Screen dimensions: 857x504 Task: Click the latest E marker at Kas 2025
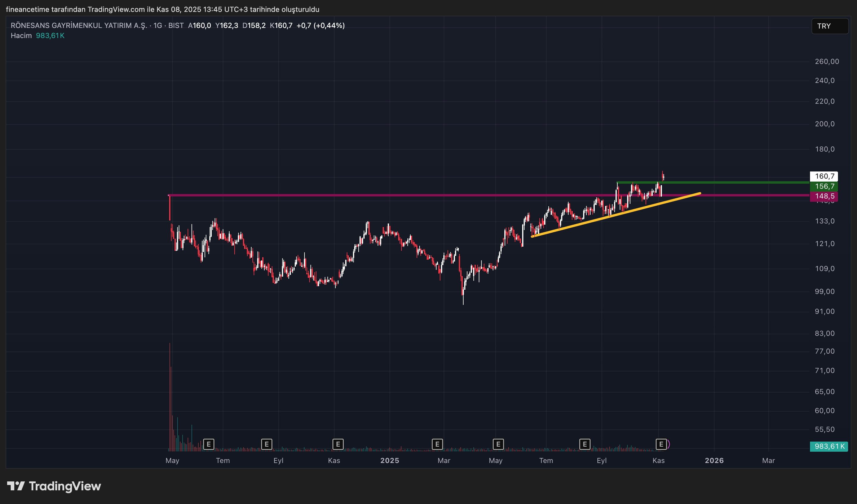coord(661,444)
